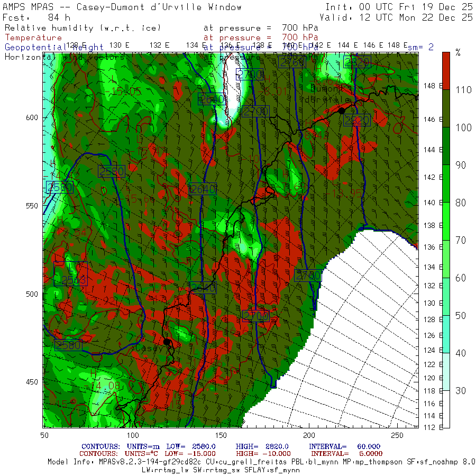Viewport: 476px width, 476px height.
Task: Click the '90' colorbar tick label
Action: pos(461,165)
